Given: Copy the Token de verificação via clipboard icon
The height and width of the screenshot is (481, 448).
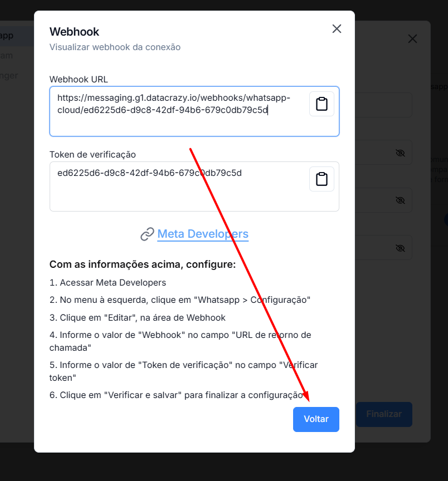Looking at the screenshot, I should pos(322,179).
